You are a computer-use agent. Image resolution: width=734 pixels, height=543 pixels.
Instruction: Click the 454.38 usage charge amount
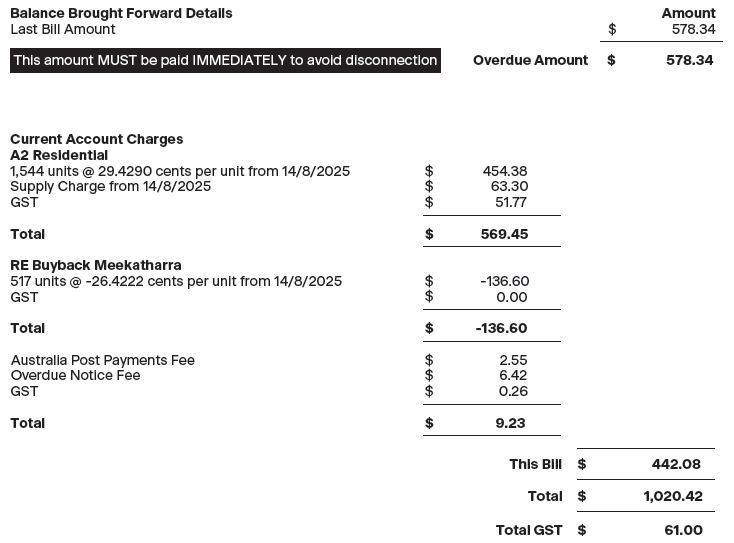pos(505,171)
